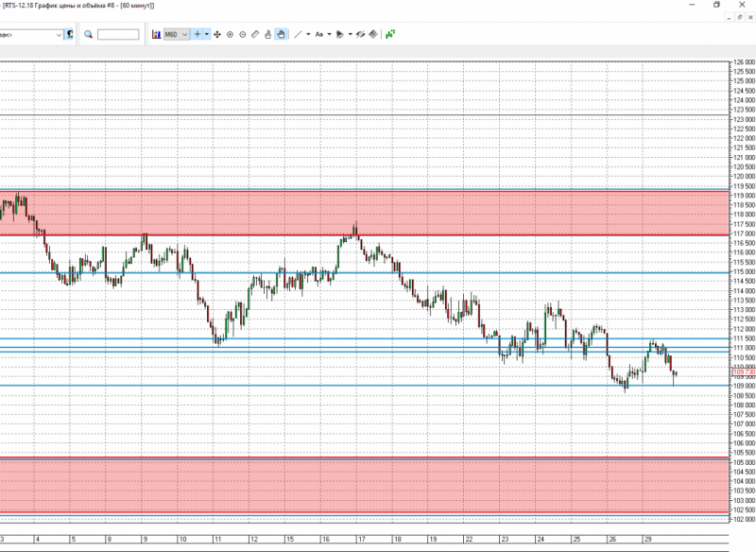Focus the search input field
756x552 pixels.
[118, 34]
